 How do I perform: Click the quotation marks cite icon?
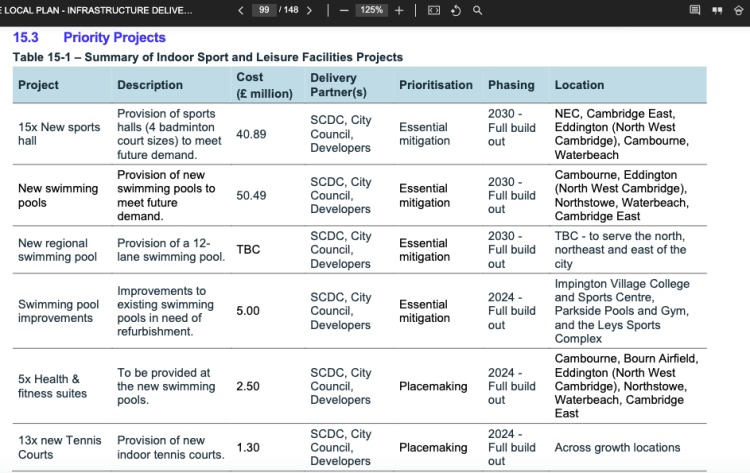coord(717,10)
